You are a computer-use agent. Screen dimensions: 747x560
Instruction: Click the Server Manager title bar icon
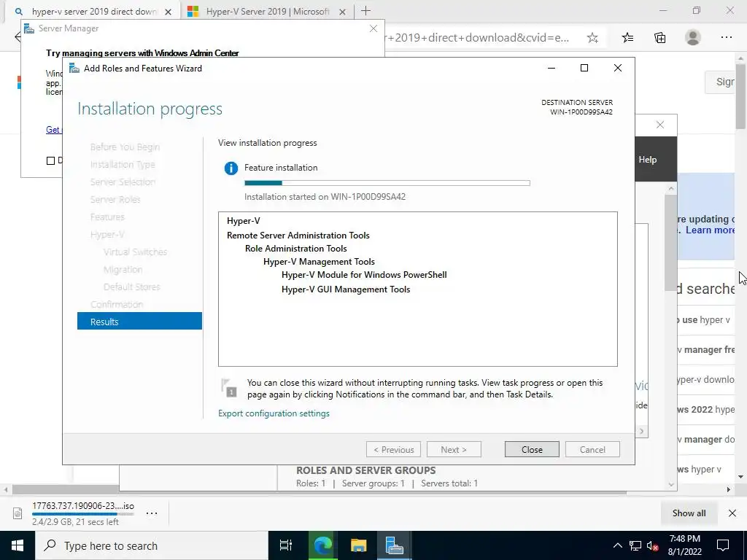29,28
